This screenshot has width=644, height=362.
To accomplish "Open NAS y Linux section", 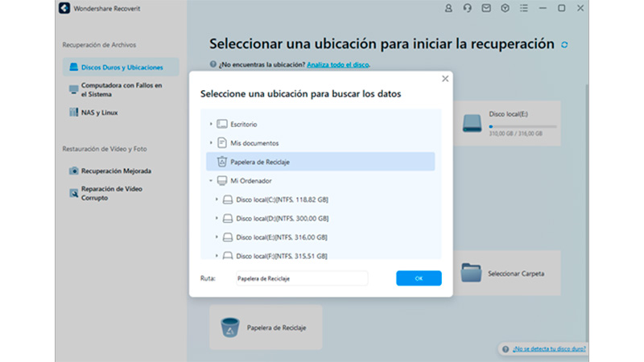I will point(99,112).
